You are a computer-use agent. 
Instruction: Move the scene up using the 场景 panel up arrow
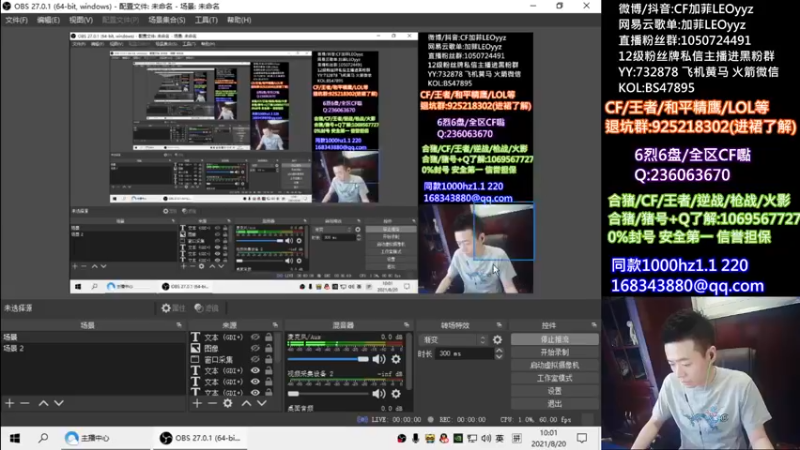pos(43,403)
